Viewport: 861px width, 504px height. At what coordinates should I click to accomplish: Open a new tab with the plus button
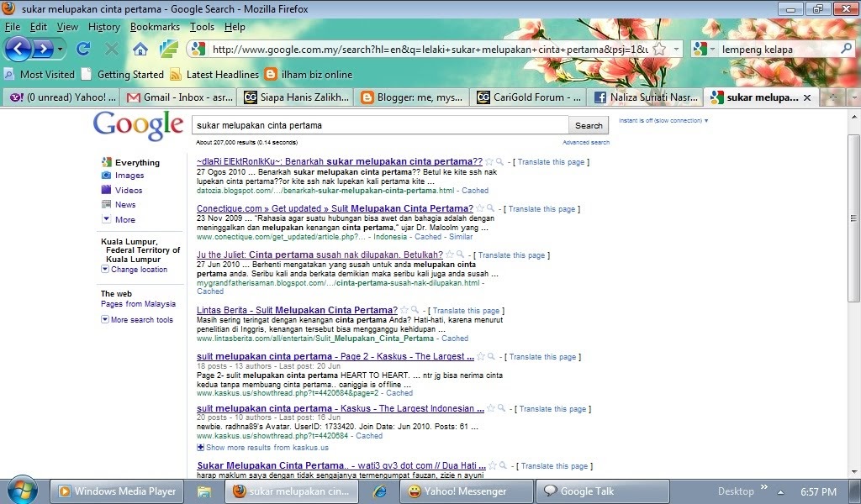[832, 97]
